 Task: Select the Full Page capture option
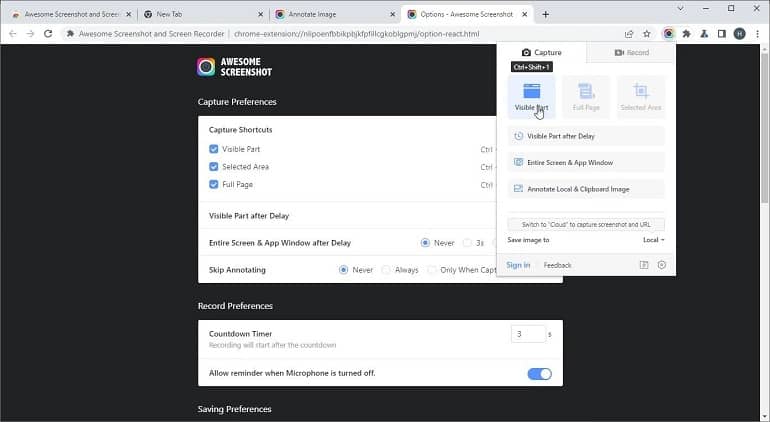pos(586,97)
